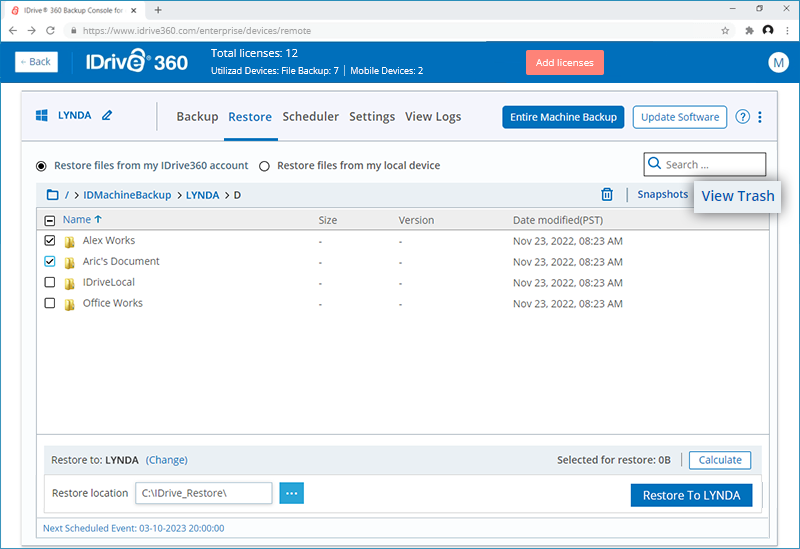The width and height of the screenshot is (800, 549).
Task: Open the restore location browse button
Action: click(x=291, y=493)
